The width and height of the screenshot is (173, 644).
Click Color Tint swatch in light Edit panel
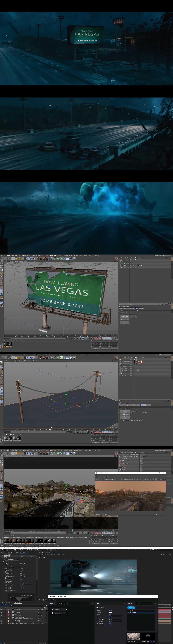110,612
